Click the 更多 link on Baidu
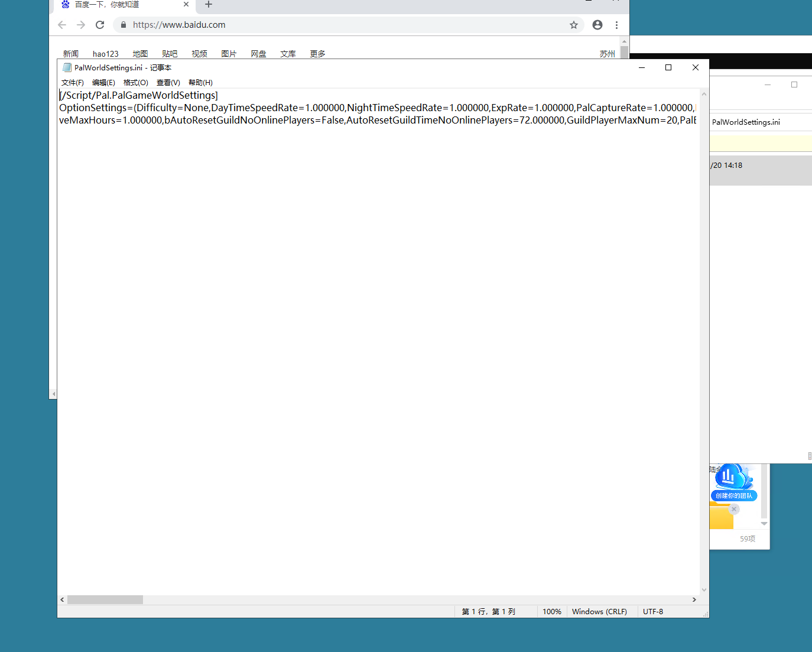 pos(317,54)
